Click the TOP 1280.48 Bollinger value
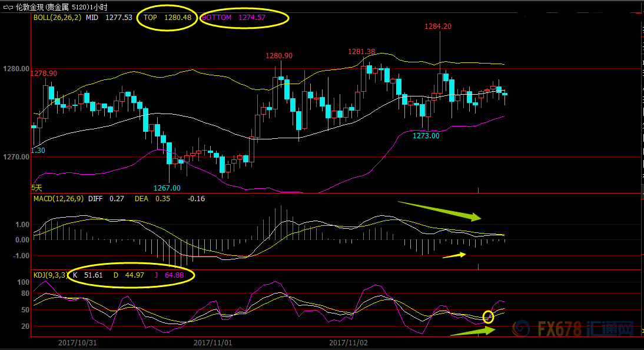 [167, 18]
